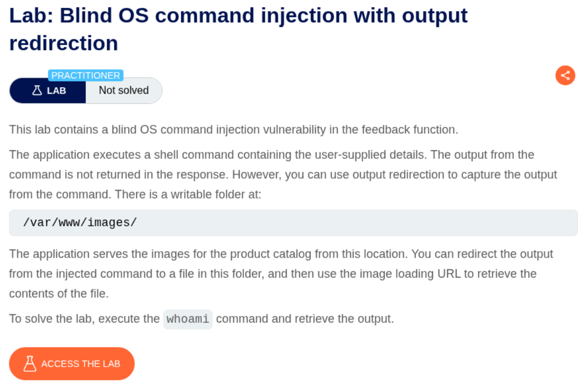Click the text "contents of the file."
The width and height of the screenshot is (588, 392).
[59, 294]
